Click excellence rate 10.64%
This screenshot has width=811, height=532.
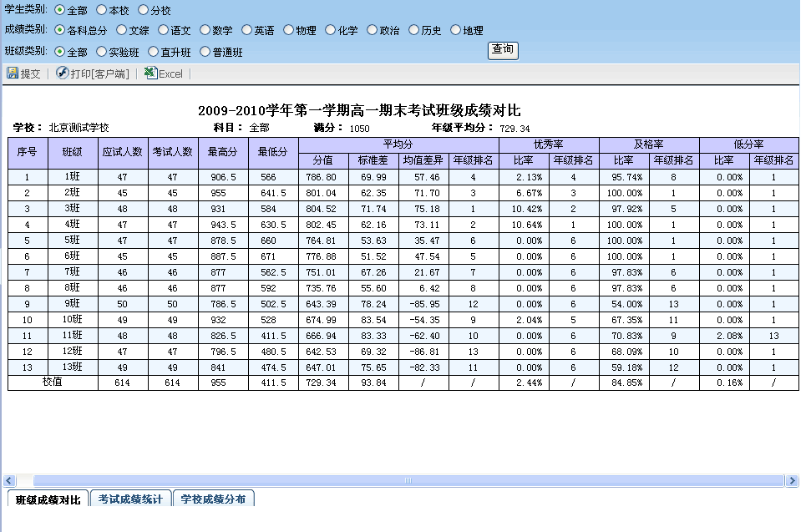(x=527, y=225)
